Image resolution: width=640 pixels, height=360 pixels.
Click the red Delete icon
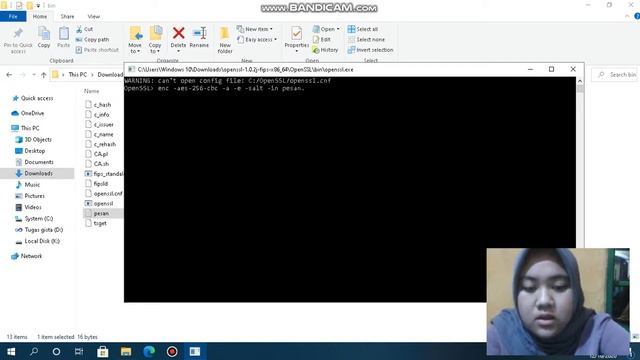(x=178, y=33)
